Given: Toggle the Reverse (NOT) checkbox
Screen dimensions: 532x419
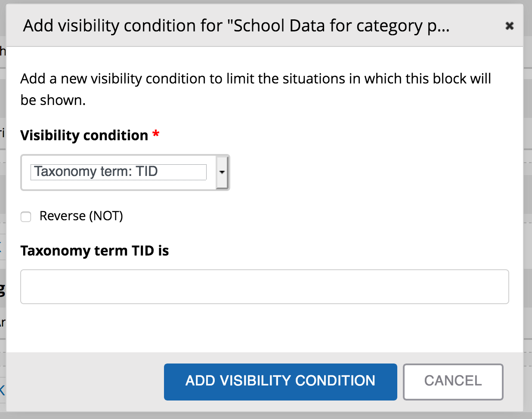Looking at the screenshot, I should pos(26,217).
